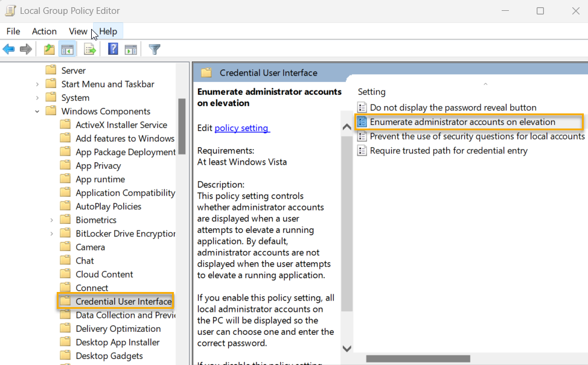The image size is (588, 365).
Task: Expand the BitLocker Drive Encryption node
Action: [x=51, y=233]
